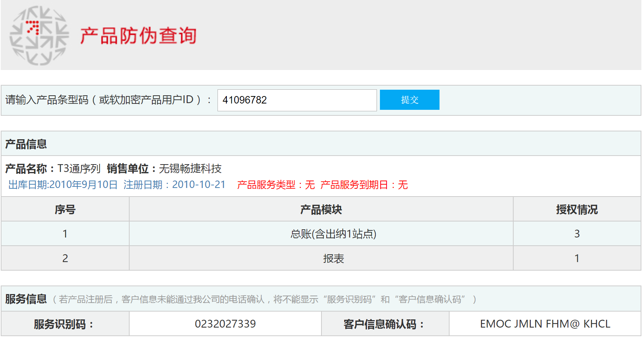Click the 产品服务到期日：无 text
Screen dimensions: 644x338
[364, 185]
